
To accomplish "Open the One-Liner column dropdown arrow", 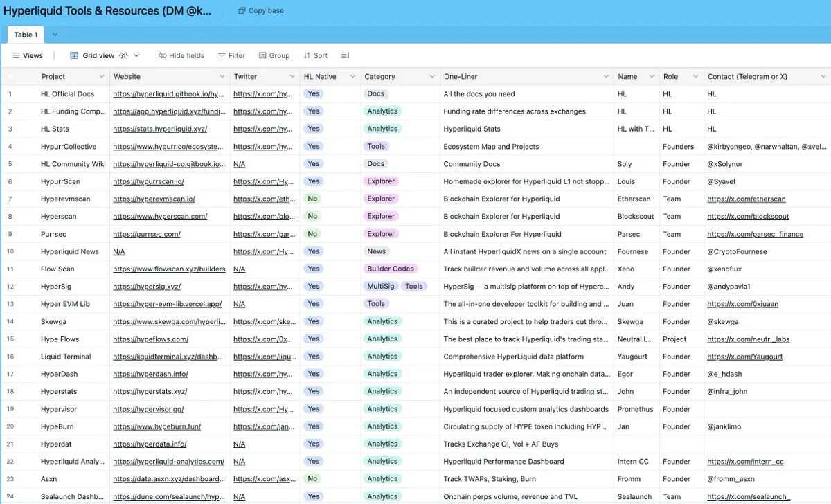I will pos(606,76).
